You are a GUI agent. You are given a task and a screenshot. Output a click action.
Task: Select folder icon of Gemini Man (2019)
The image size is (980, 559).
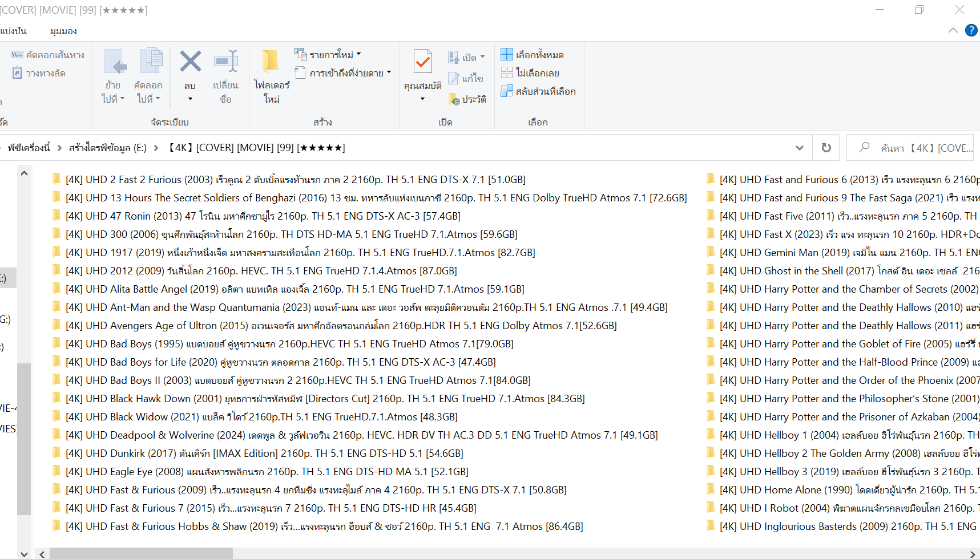point(710,252)
